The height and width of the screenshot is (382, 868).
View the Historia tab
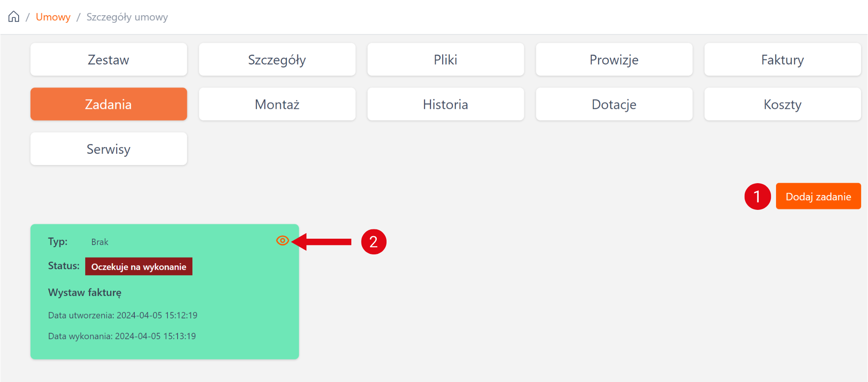(x=445, y=104)
